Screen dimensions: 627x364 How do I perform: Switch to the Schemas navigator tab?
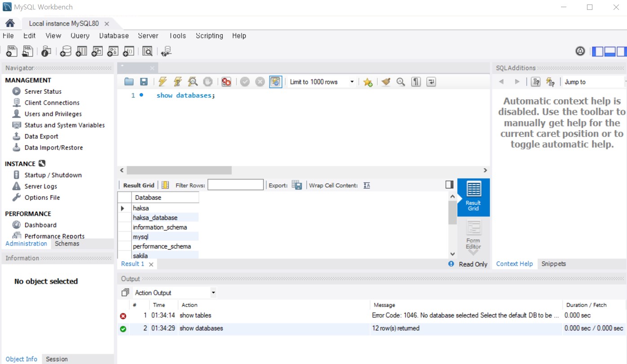[67, 244]
